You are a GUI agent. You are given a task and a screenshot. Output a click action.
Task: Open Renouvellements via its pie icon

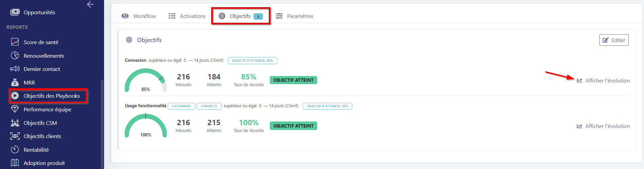15,56
